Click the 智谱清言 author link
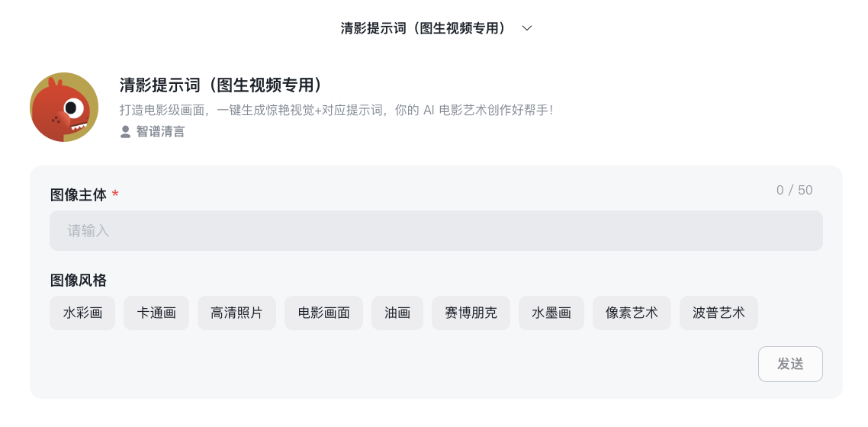The image size is (868, 427). (x=160, y=132)
